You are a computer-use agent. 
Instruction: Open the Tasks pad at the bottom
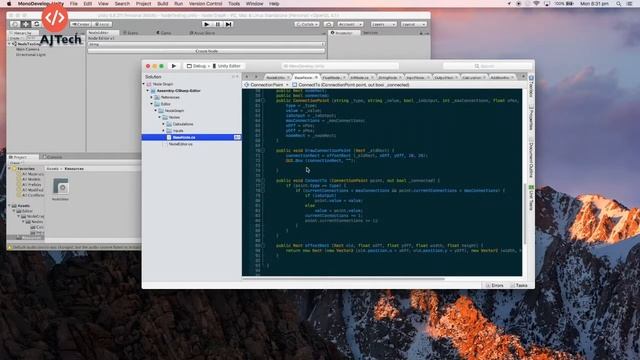click(519, 285)
